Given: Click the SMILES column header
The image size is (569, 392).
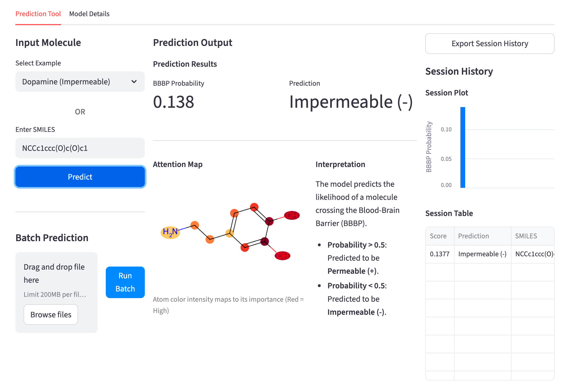Looking at the screenshot, I should [526, 236].
